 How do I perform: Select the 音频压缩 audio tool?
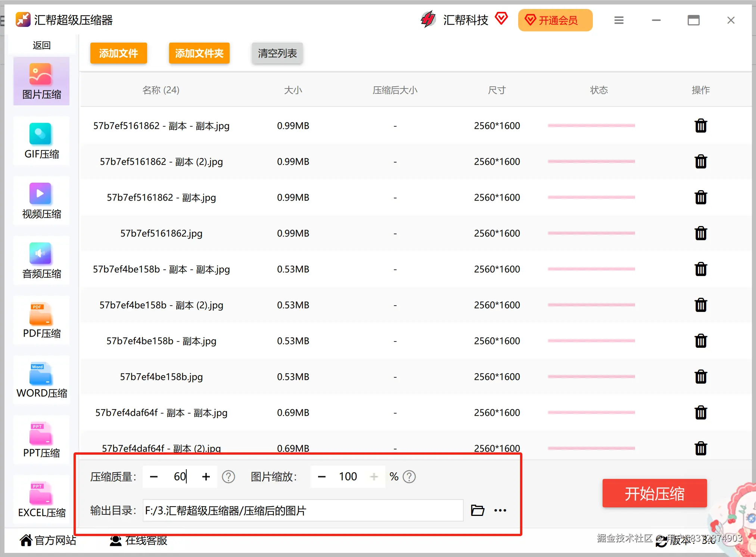(41, 260)
